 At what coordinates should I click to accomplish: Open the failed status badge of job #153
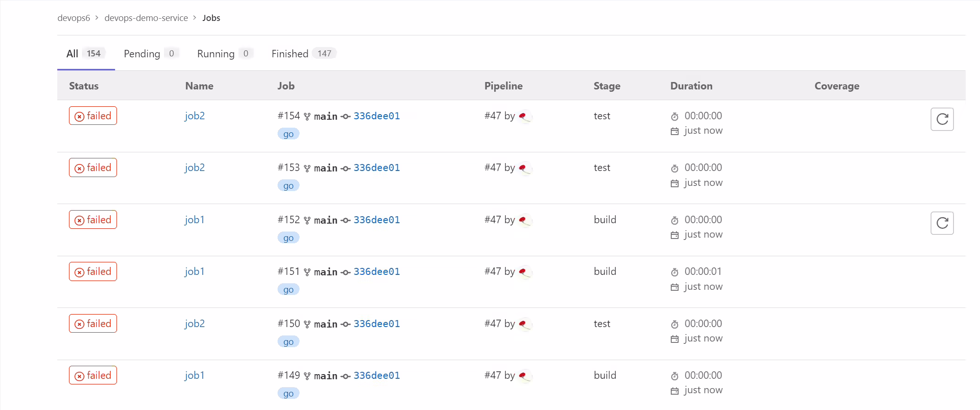click(93, 167)
